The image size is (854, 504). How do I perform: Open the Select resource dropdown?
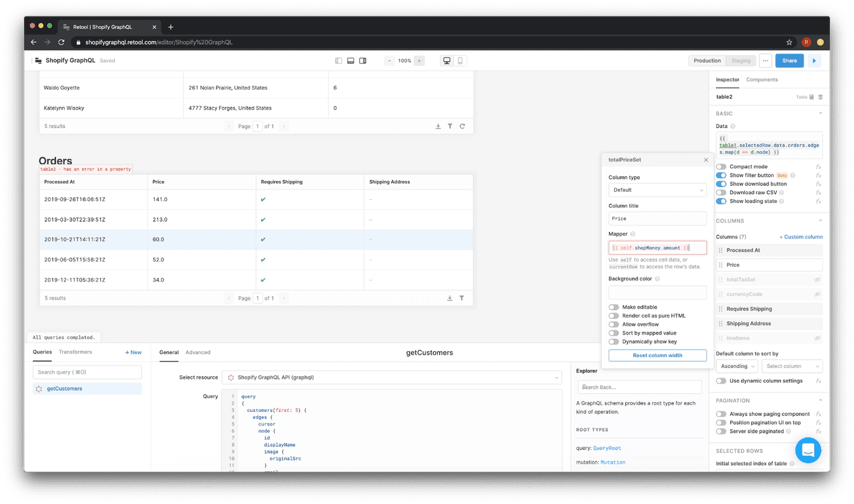click(x=391, y=377)
